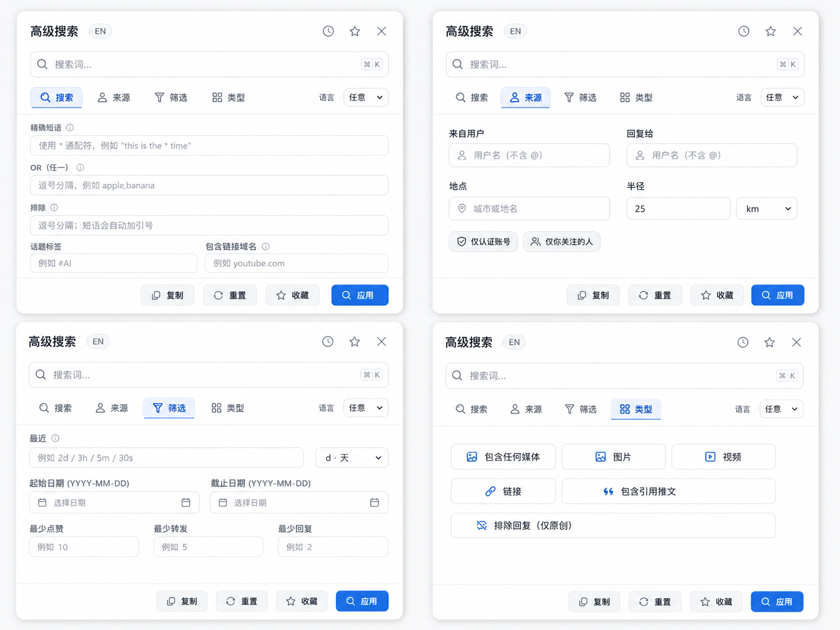Open history clock icon in bottom-left panel

point(328,342)
